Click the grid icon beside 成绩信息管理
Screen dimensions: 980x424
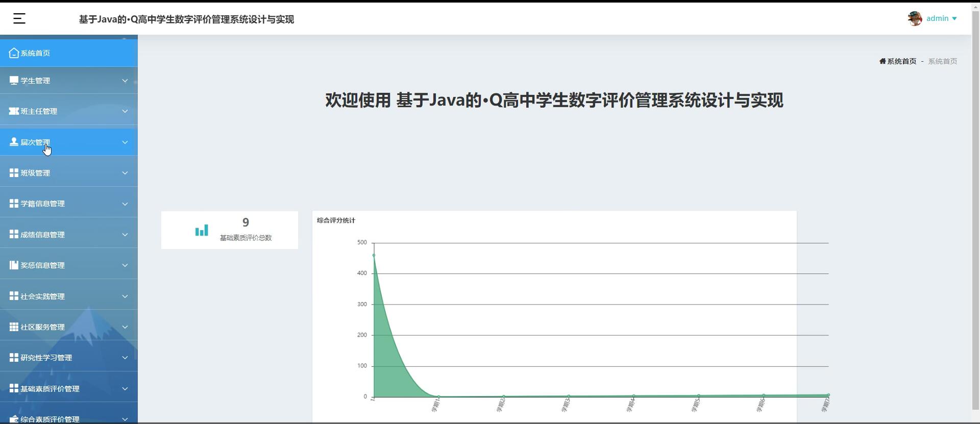tap(14, 234)
